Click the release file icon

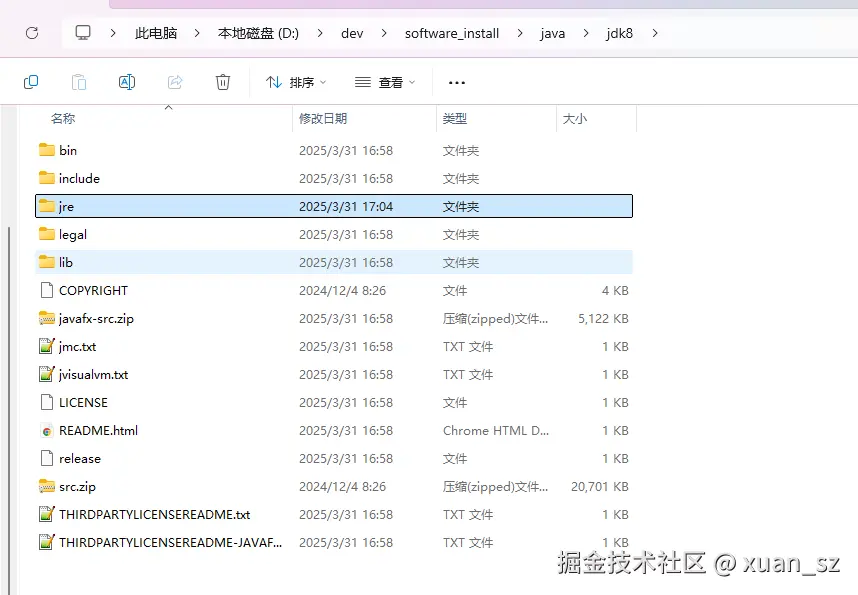pyautogui.click(x=47, y=458)
